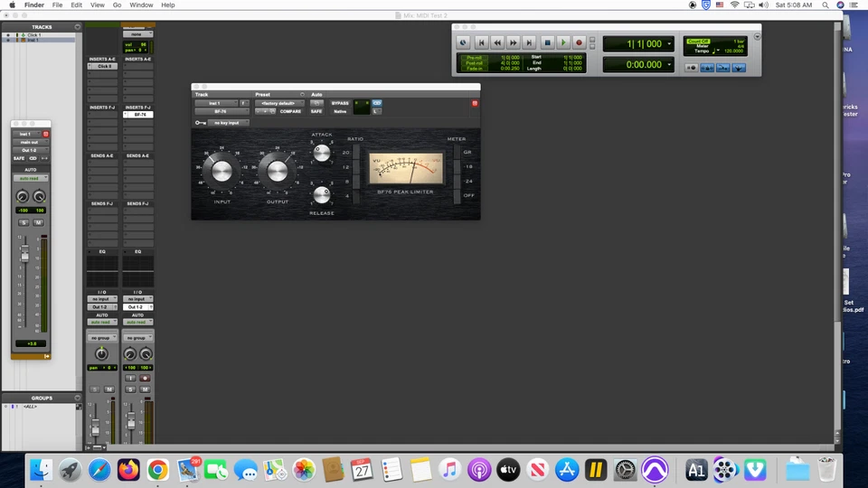This screenshot has width=868, height=488.
Task: Click the plug-in automation enable icon
Action: point(316,103)
